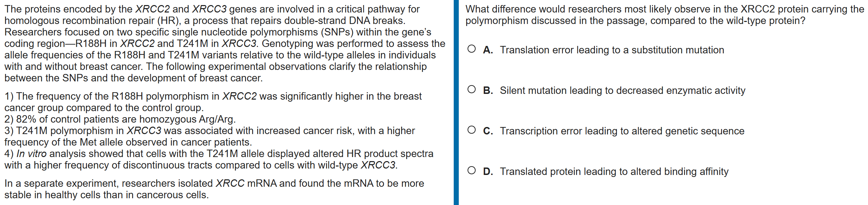868x205 pixels.
Task: Choose the radio button for option C
Action: tap(472, 130)
